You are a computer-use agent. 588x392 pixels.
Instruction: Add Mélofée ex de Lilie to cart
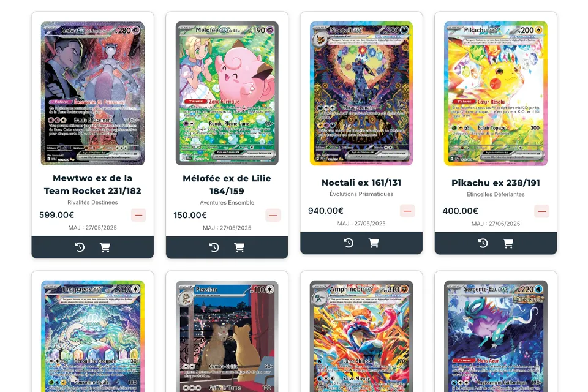coord(239,247)
